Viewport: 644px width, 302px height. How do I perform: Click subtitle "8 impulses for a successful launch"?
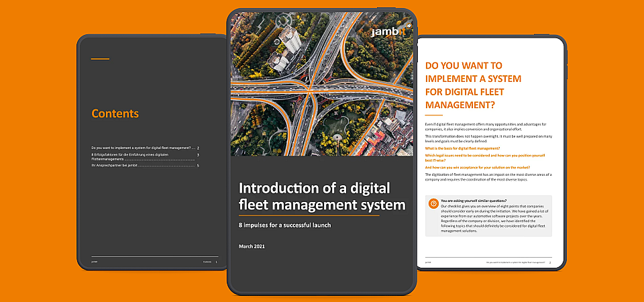(284, 225)
